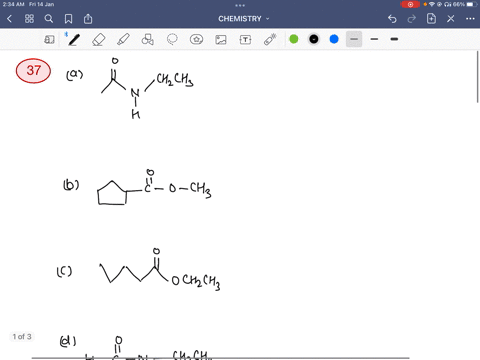This screenshot has height=360, width=480.
Task: Add a new page
Action: (x=431, y=19)
